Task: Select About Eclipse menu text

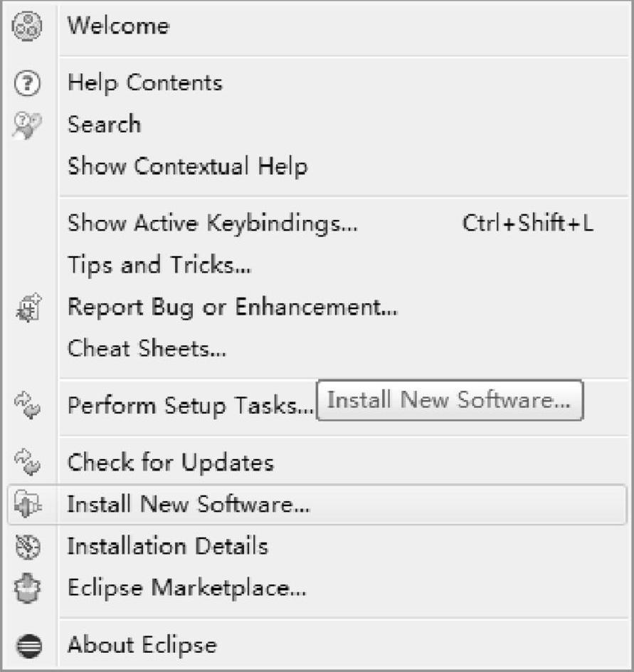Action: point(142,645)
